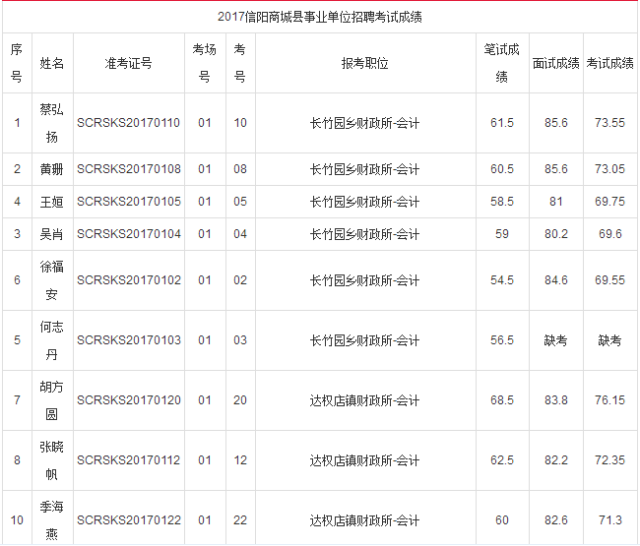Click interview score 85.6 in 蔡弘扬's row

click(556, 123)
